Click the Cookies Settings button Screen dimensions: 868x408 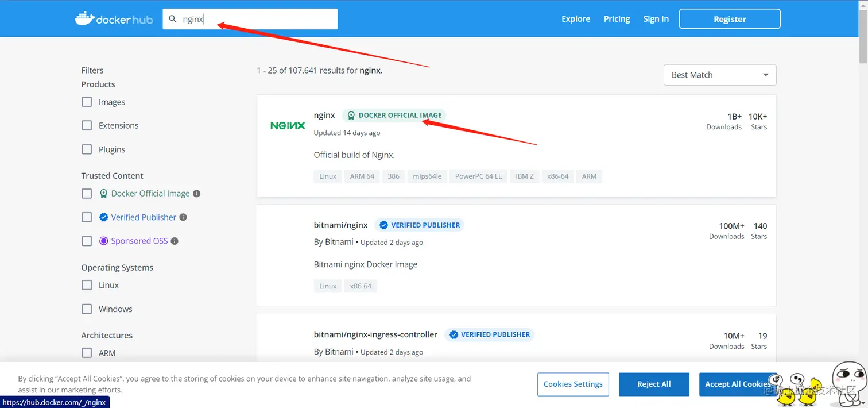pyautogui.click(x=573, y=384)
